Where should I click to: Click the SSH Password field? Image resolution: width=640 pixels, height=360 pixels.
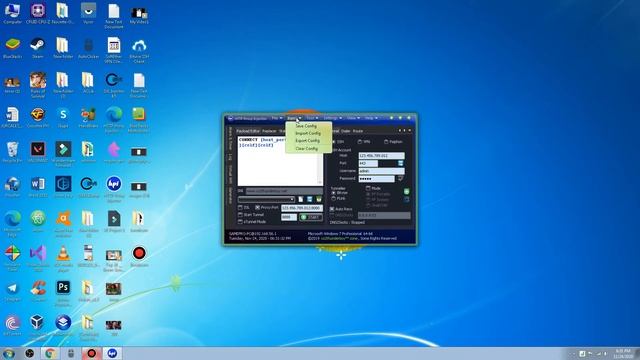[x=376, y=179]
